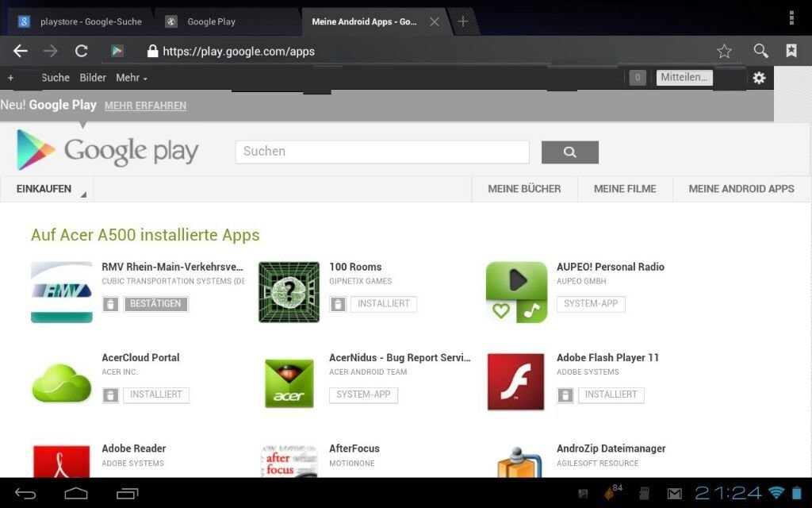The width and height of the screenshot is (812, 508).
Task: Open the RMV Rhein-Main-Verkehrsve... title link
Action: coord(172,267)
